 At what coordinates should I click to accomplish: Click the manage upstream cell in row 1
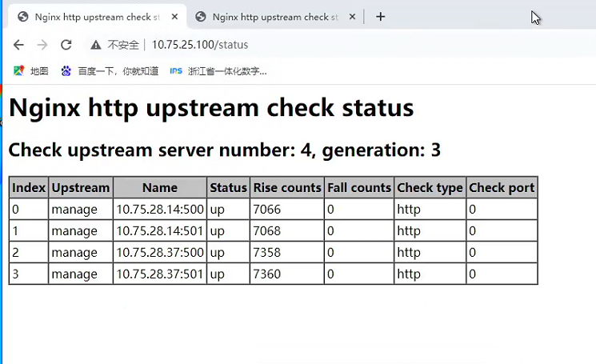81,230
